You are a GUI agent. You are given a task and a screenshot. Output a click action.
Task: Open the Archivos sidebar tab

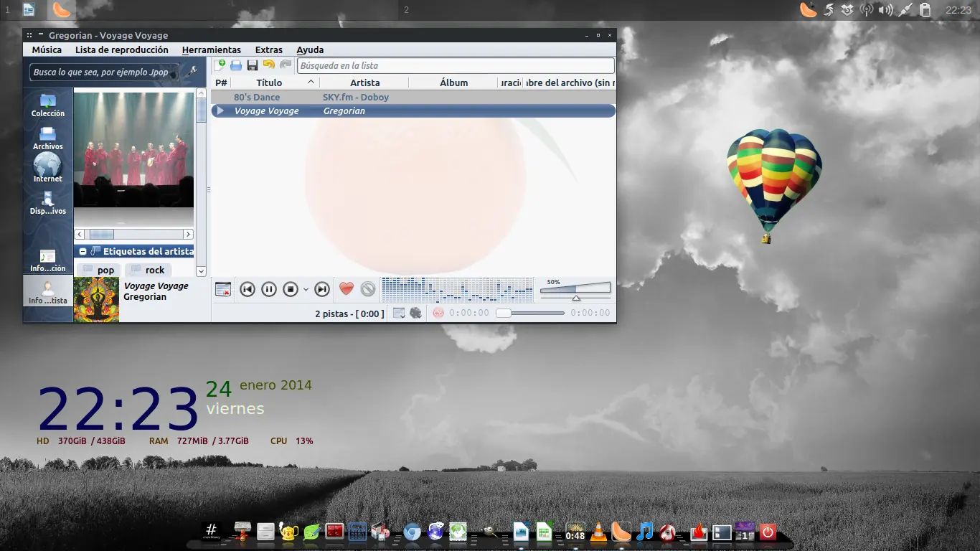pyautogui.click(x=48, y=138)
